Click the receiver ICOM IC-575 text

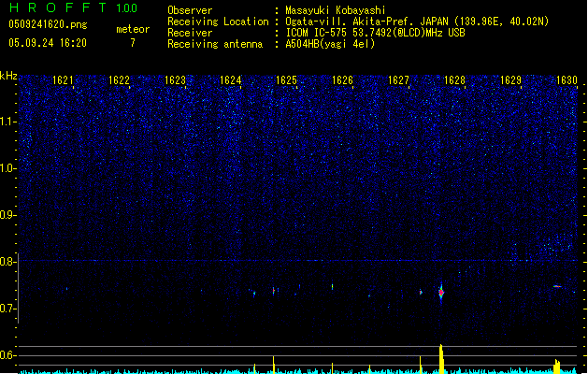(376, 33)
